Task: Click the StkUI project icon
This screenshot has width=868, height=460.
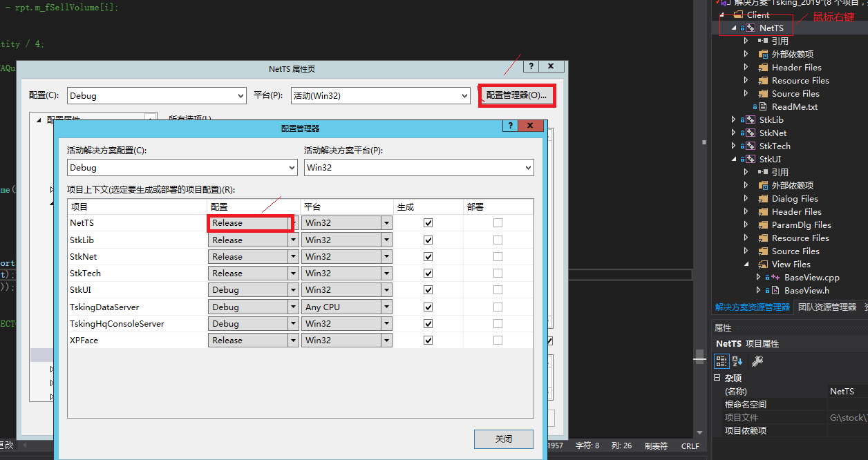Action: click(x=751, y=160)
